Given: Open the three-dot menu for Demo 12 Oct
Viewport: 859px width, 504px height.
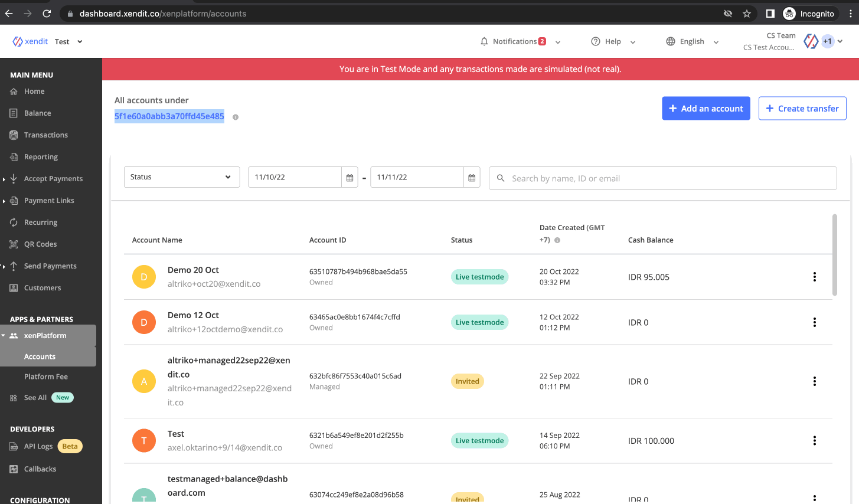Looking at the screenshot, I should pos(814,322).
